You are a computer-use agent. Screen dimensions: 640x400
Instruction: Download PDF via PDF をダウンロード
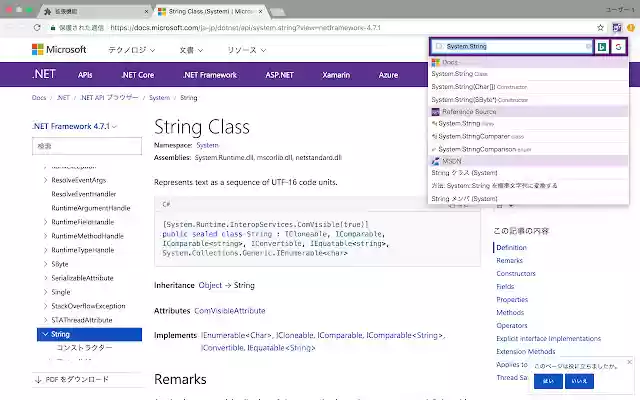coord(71,380)
